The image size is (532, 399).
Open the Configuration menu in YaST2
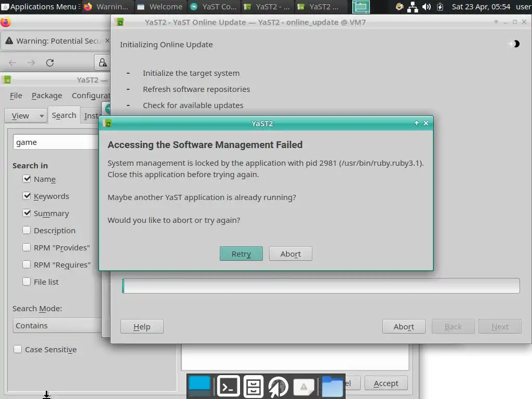91,96
